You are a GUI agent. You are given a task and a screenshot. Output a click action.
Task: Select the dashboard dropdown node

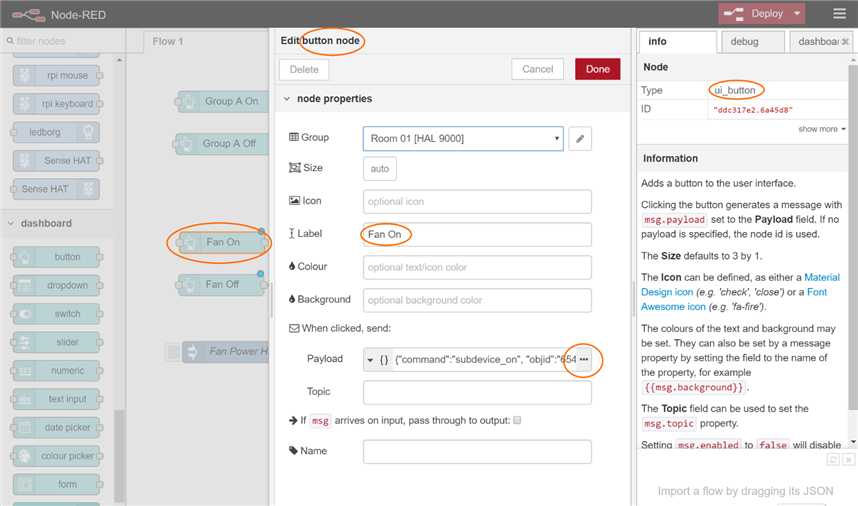pos(56,286)
